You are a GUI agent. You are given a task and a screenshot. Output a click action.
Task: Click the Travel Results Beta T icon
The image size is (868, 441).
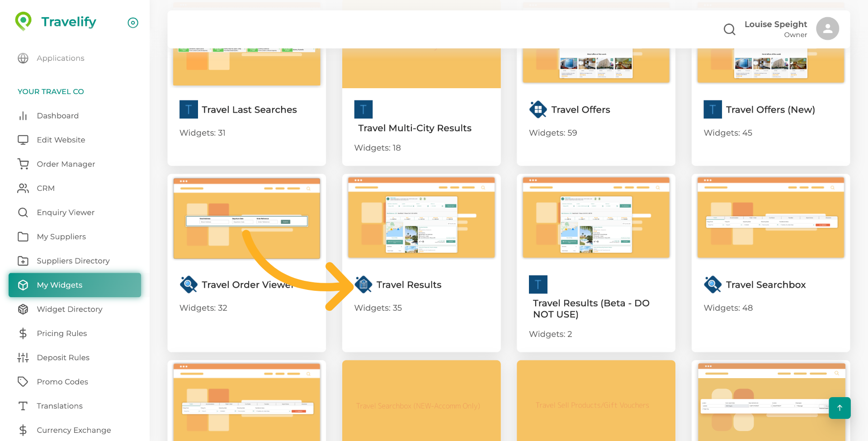[538, 285]
